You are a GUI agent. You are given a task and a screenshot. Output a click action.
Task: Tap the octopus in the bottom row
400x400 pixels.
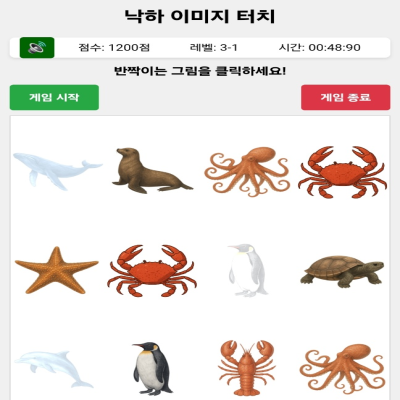click(342, 371)
